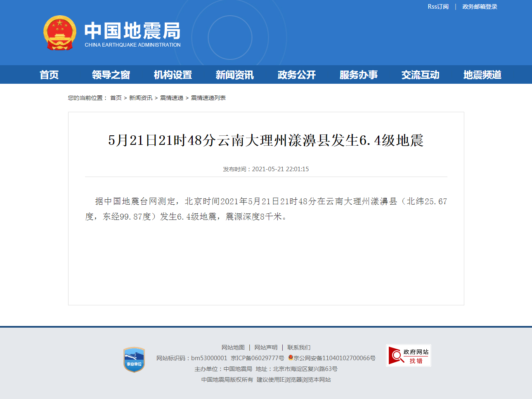Open the 新闻资讯 navigation menu
The image size is (532, 399).
click(x=235, y=75)
